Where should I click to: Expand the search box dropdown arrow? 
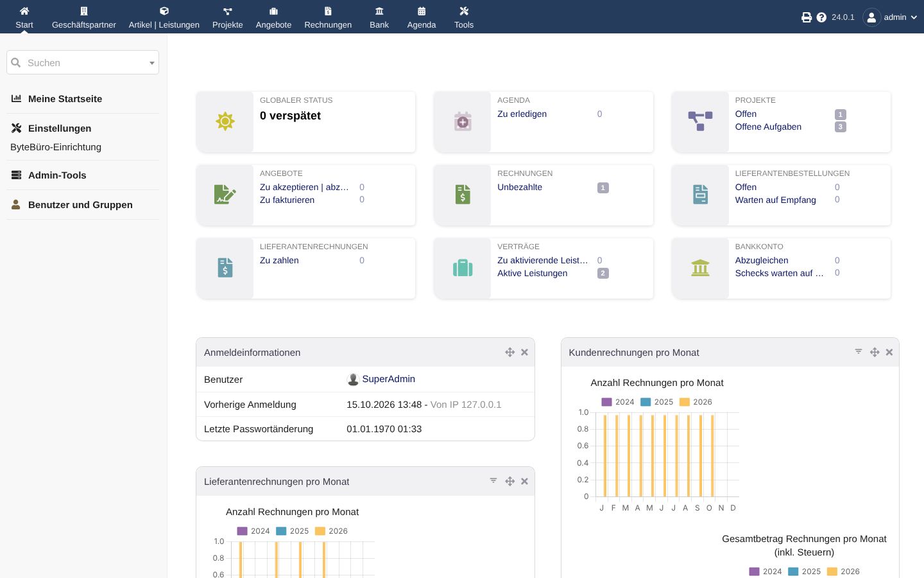152,63
